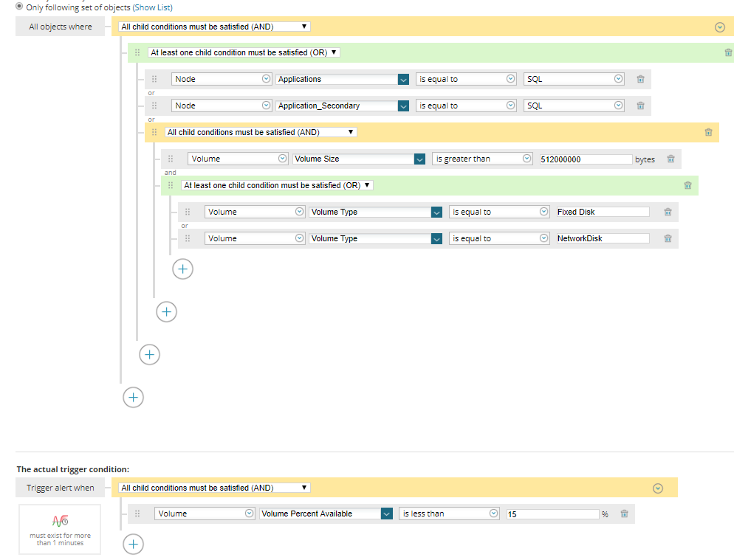Open Volume Percent Available field dropdown

386,514
